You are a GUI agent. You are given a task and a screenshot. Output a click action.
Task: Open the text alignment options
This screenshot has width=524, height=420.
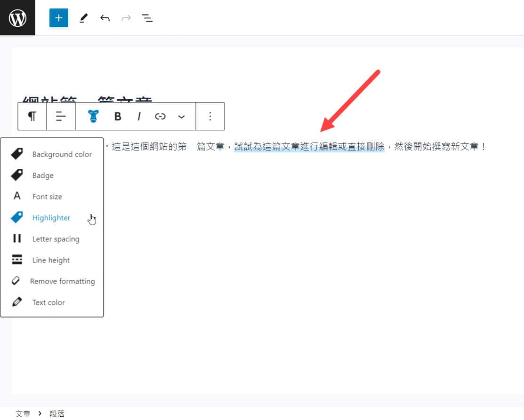tap(61, 116)
